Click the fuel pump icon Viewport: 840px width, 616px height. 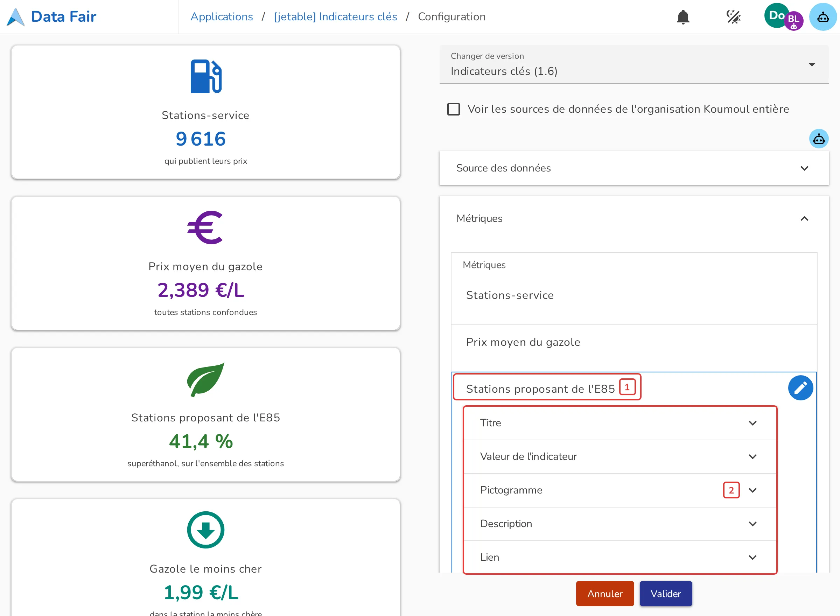click(206, 76)
